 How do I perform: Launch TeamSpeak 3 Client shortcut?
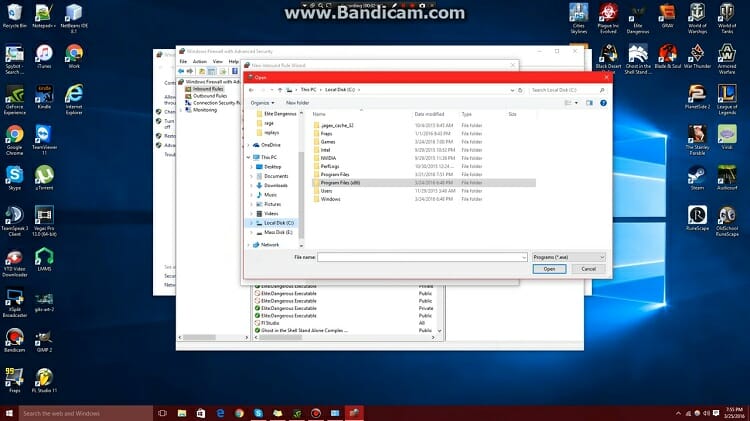(x=14, y=221)
